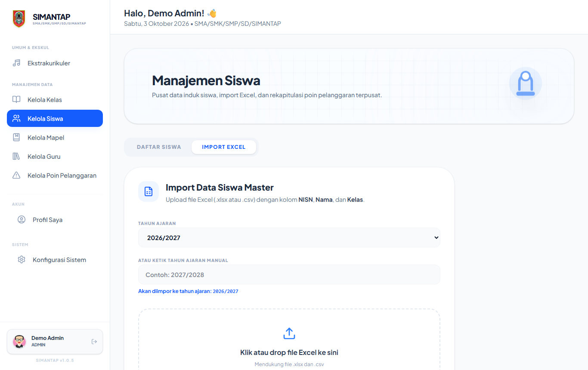Click the Ekstrakurikuler music note icon

(x=16, y=63)
